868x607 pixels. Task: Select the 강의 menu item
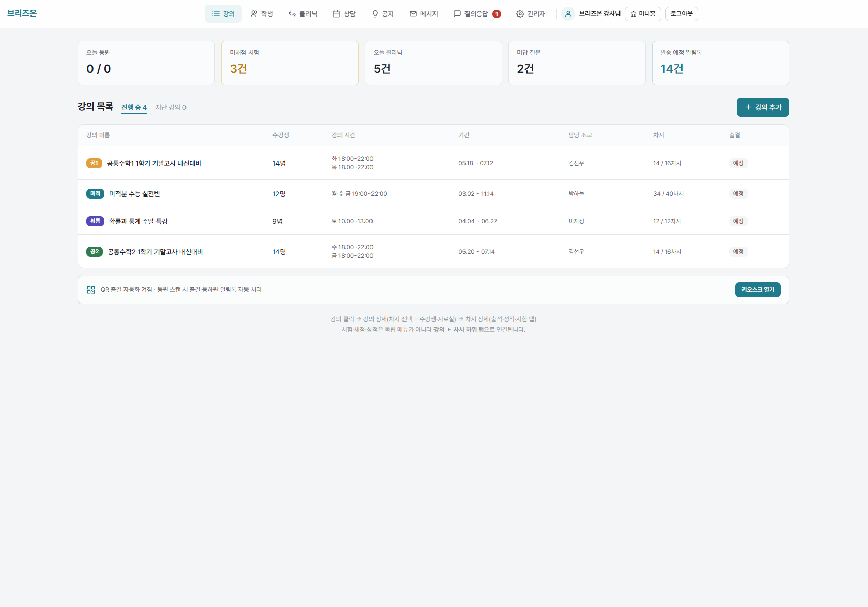coord(223,14)
